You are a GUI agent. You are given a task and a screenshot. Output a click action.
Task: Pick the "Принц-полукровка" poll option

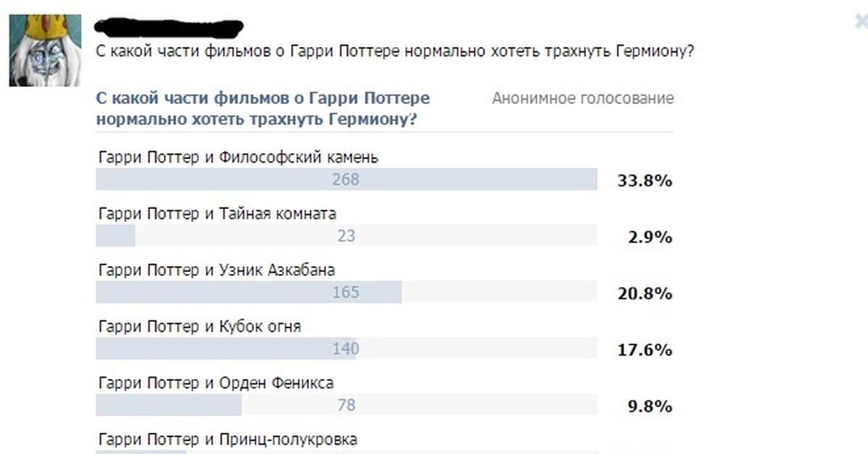click(x=227, y=439)
